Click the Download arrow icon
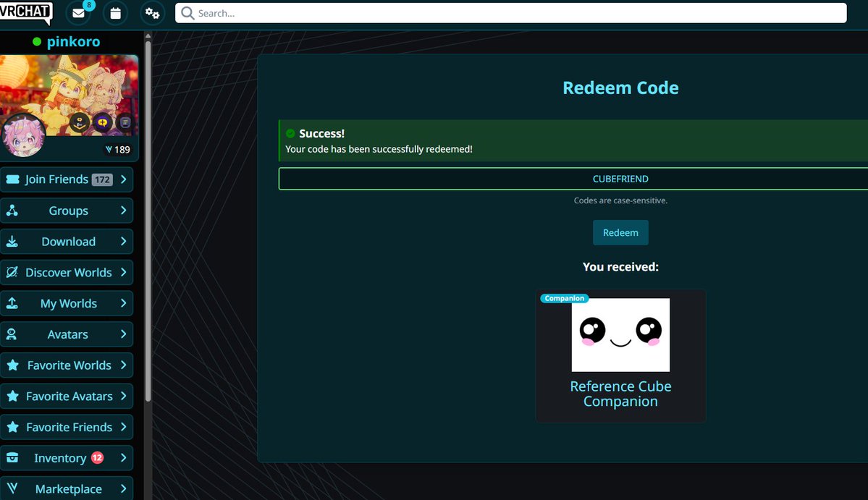 tap(12, 241)
